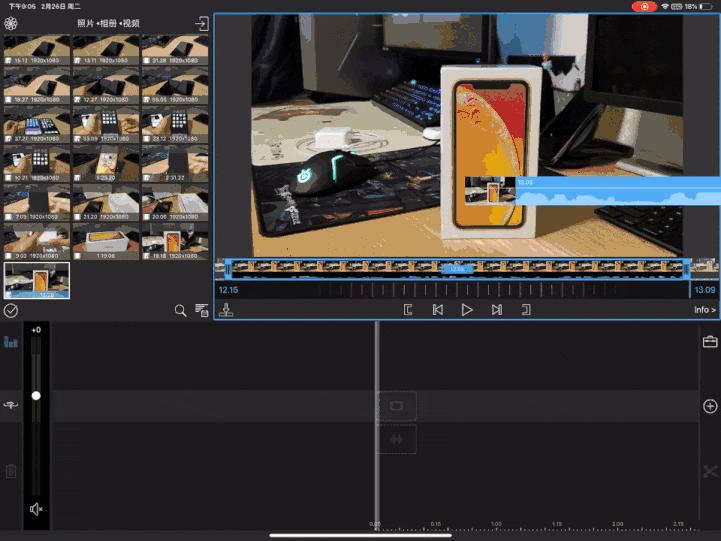
Task: Select the 10.21 video thumbnail
Action: pos(37,164)
